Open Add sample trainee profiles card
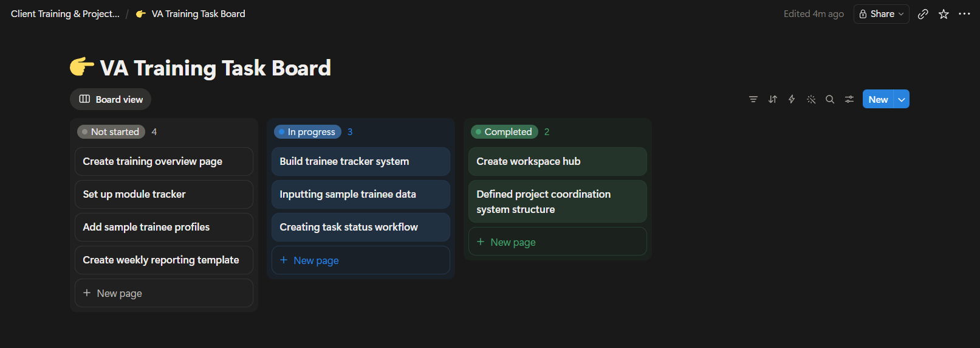The height and width of the screenshot is (348, 980). (164, 227)
